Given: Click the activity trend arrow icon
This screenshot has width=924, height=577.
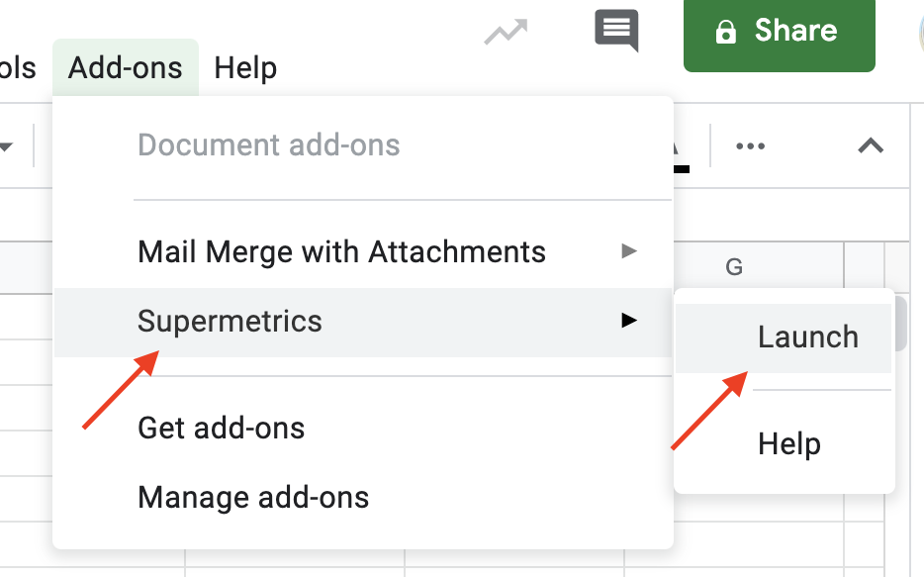Looking at the screenshot, I should coord(506,32).
